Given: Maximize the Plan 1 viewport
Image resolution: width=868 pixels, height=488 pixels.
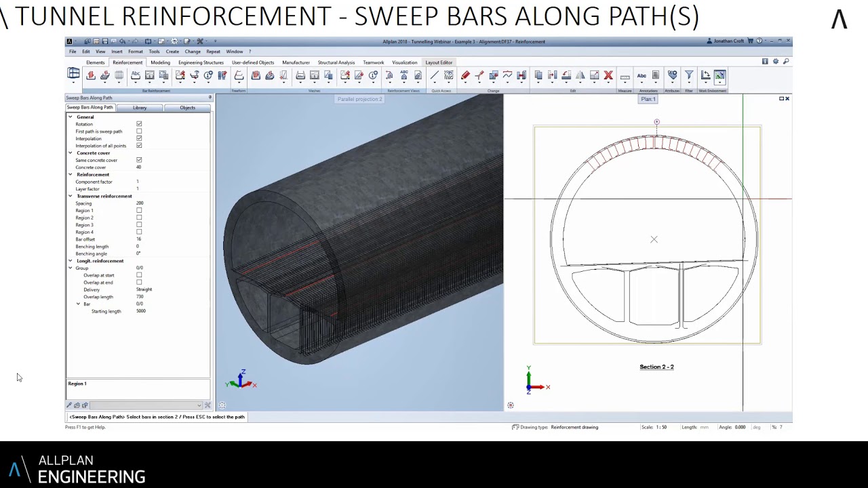Looking at the screenshot, I should (x=781, y=99).
